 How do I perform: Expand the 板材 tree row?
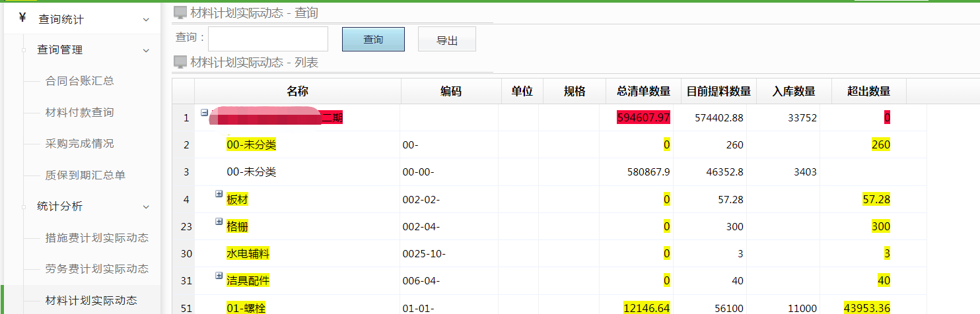click(x=219, y=195)
